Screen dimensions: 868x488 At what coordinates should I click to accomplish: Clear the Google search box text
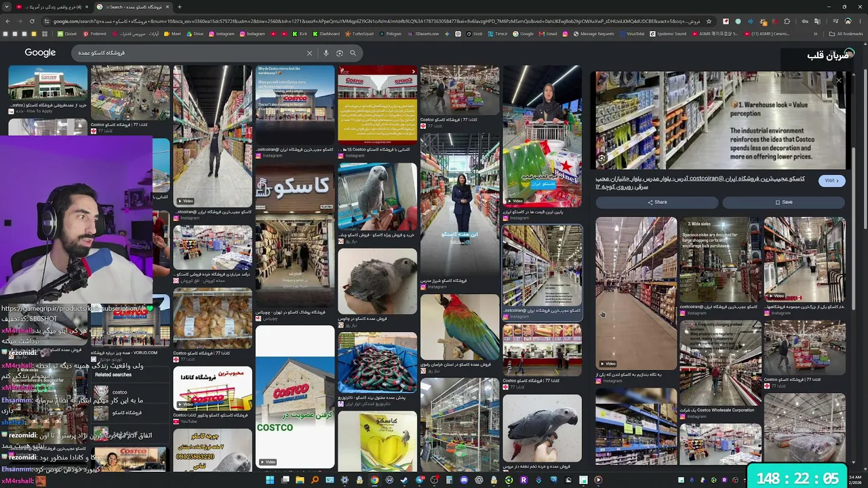(309, 53)
